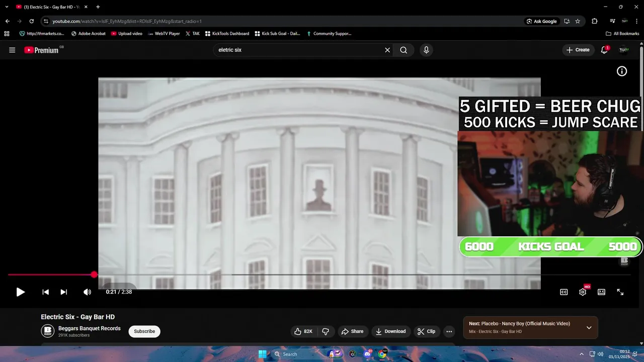
Task: Open the media controls icon
Action: [612, 21]
